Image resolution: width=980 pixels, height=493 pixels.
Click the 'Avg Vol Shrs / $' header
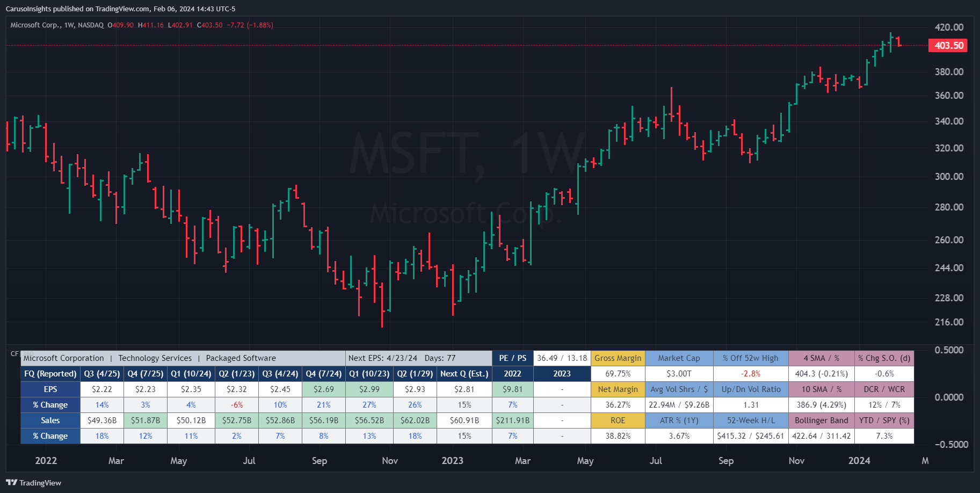click(679, 389)
